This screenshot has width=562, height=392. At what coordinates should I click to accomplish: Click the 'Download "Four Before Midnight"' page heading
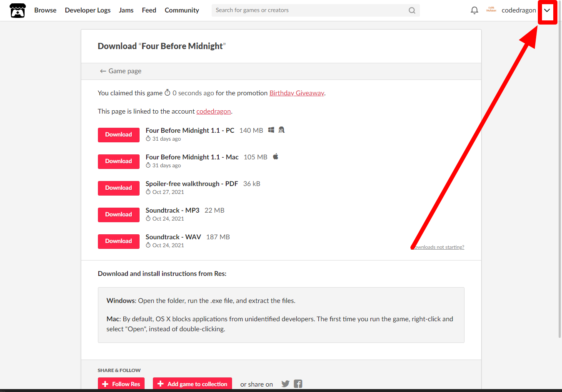pos(162,46)
